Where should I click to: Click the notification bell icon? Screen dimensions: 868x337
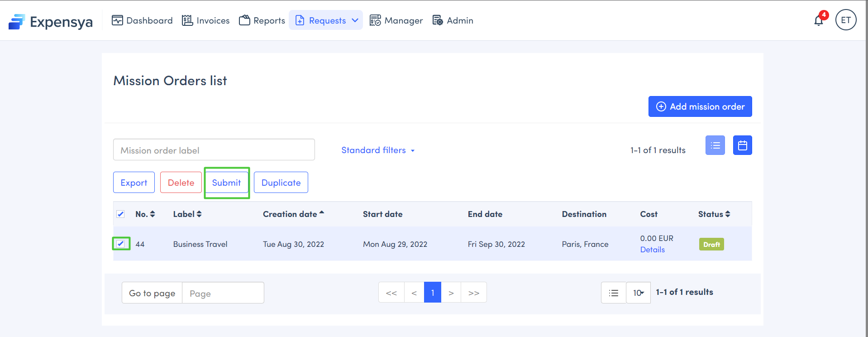(x=819, y=21)
